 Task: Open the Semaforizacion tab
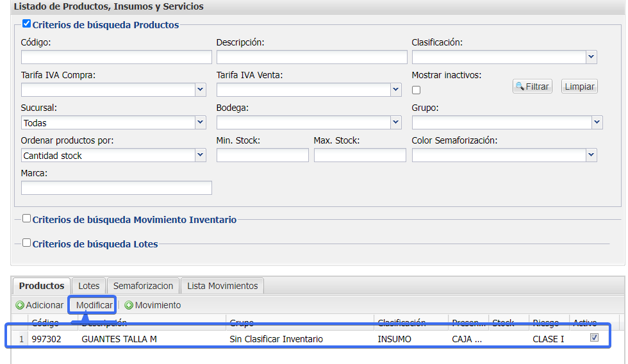point(143,286)
